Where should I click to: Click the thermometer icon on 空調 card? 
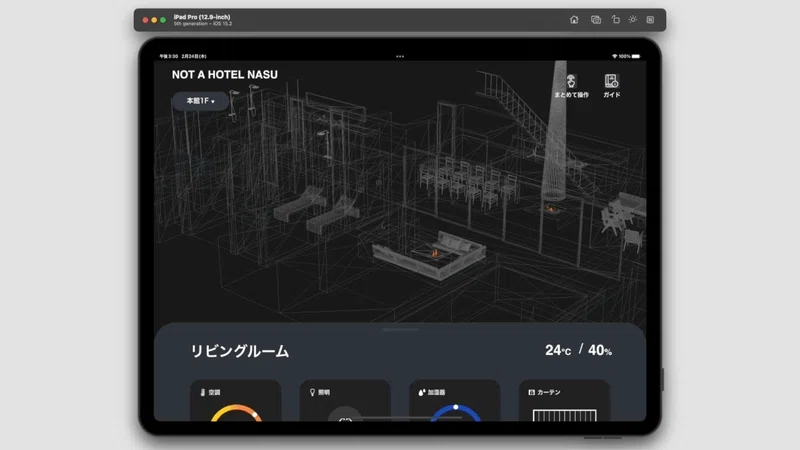pos(203,392)
